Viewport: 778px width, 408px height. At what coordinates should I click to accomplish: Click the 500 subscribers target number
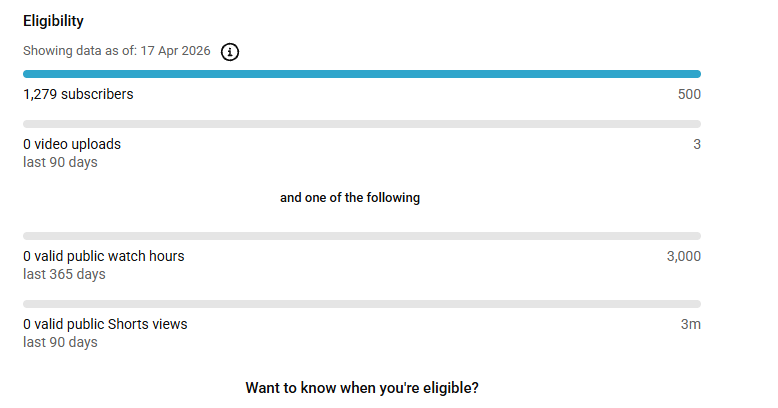pos(689,94)
